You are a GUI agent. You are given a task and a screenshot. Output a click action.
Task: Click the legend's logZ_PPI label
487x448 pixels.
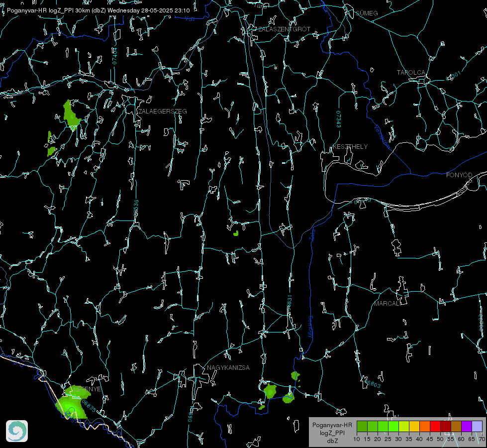pyautogui.click(x=332, y=433)
